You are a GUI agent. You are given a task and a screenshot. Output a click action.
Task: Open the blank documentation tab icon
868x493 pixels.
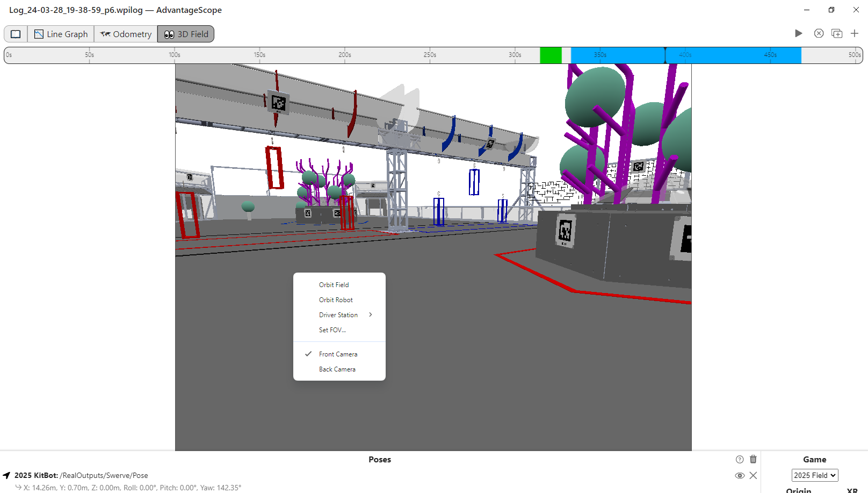(x=16, y=34)
